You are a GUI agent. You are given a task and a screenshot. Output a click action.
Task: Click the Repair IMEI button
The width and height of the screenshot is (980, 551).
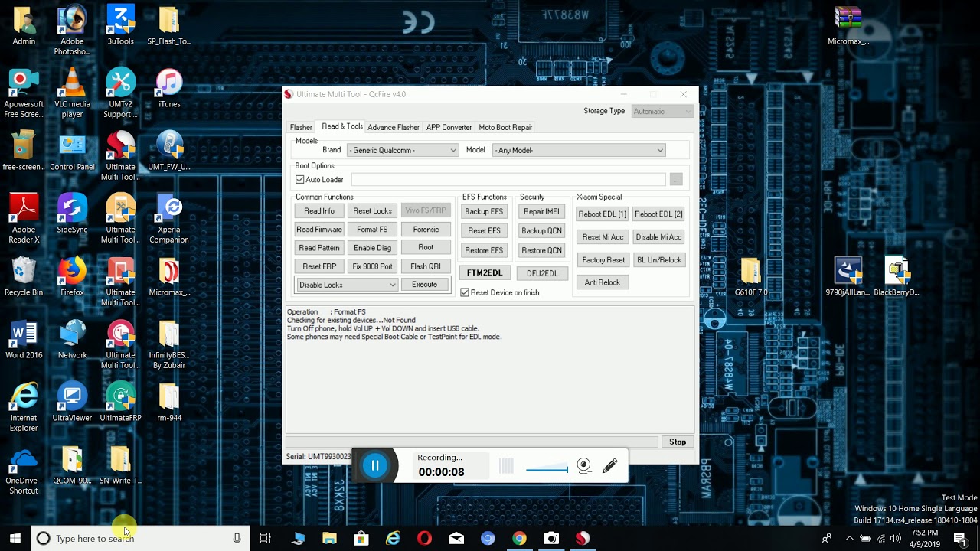541,212
